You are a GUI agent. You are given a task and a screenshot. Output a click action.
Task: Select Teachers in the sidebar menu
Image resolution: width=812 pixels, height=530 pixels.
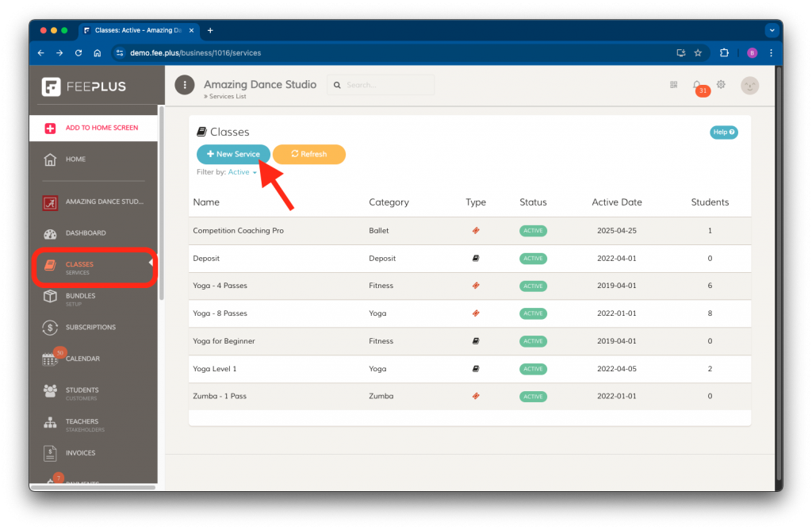82,422
